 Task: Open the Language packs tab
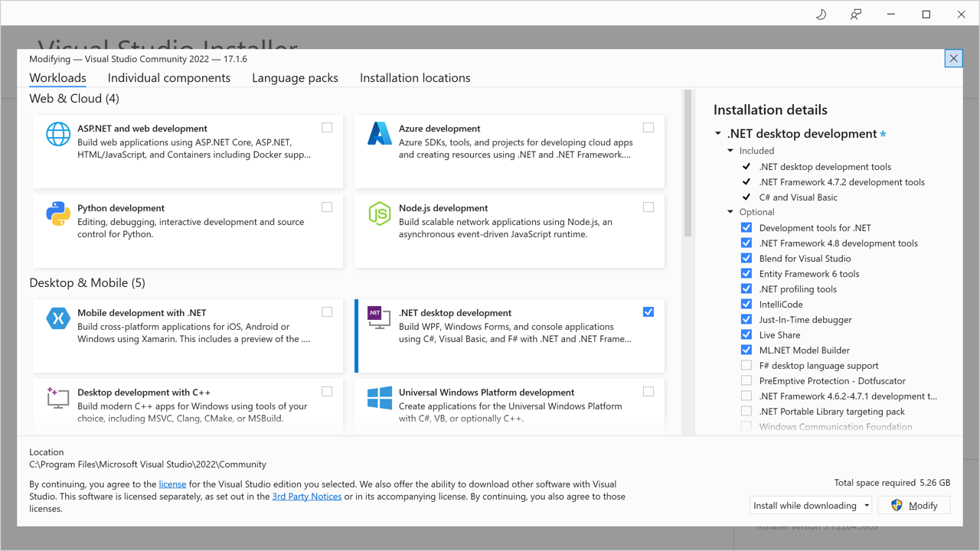pos(295,78)
